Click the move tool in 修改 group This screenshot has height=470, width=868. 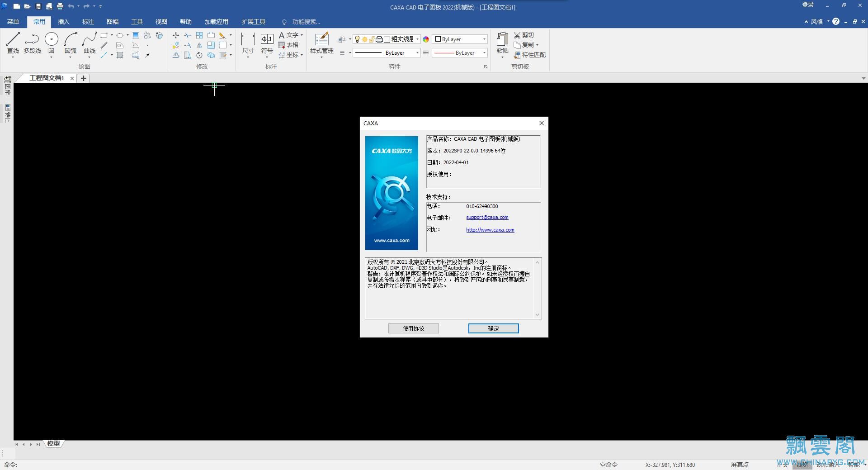coord(176,35)
